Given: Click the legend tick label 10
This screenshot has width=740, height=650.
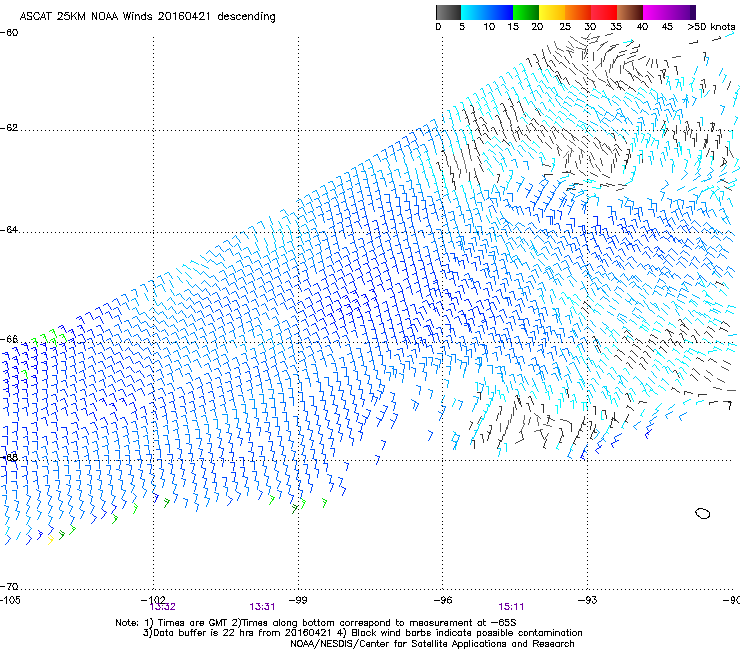Looking at the screenshot, I should click(x=489, y=27).
